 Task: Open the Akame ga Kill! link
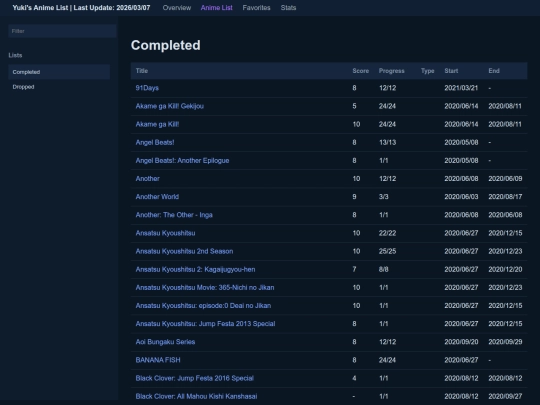157,124
